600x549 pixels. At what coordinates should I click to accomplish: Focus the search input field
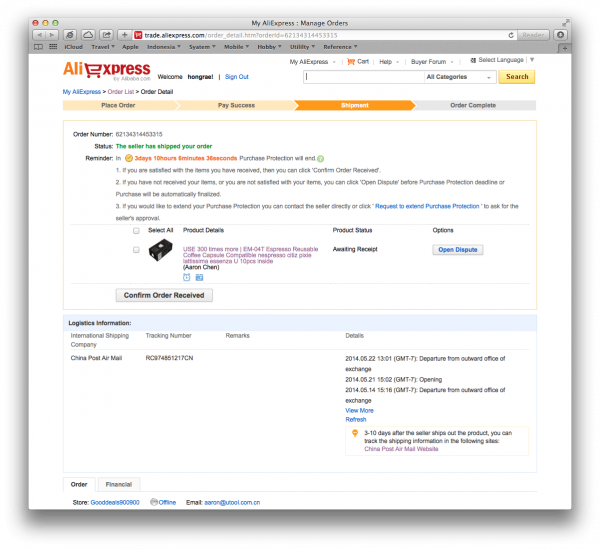(x=364, y=77)
